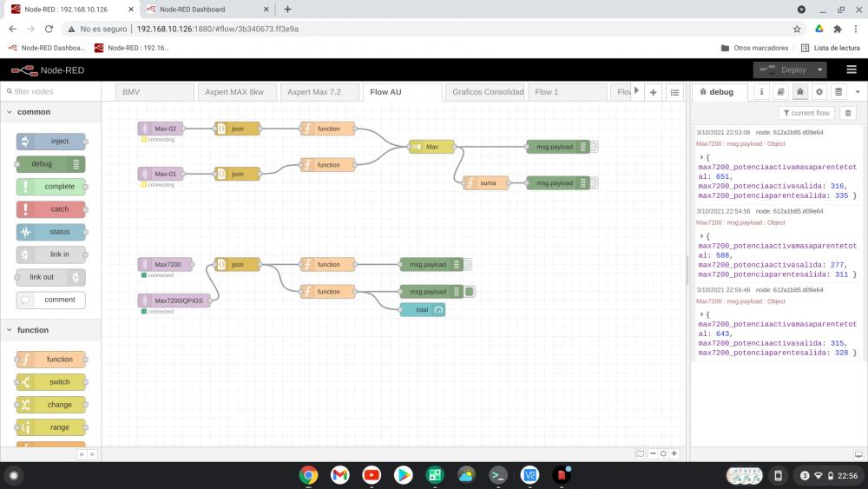
Task: Open the configuration nodes gear icon
Action: (x=819, y=92)
